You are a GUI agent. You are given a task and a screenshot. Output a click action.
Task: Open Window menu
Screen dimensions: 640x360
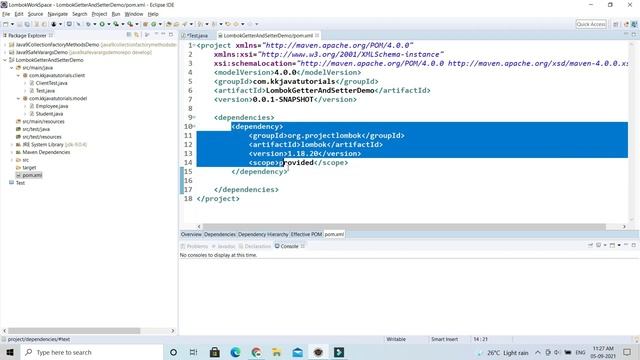click(134, 14)
